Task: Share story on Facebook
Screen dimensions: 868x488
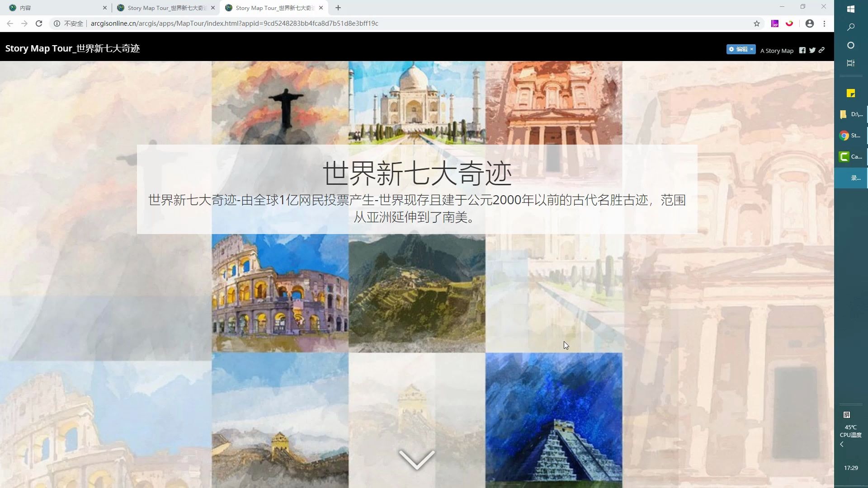Action: tap(802, 51)
